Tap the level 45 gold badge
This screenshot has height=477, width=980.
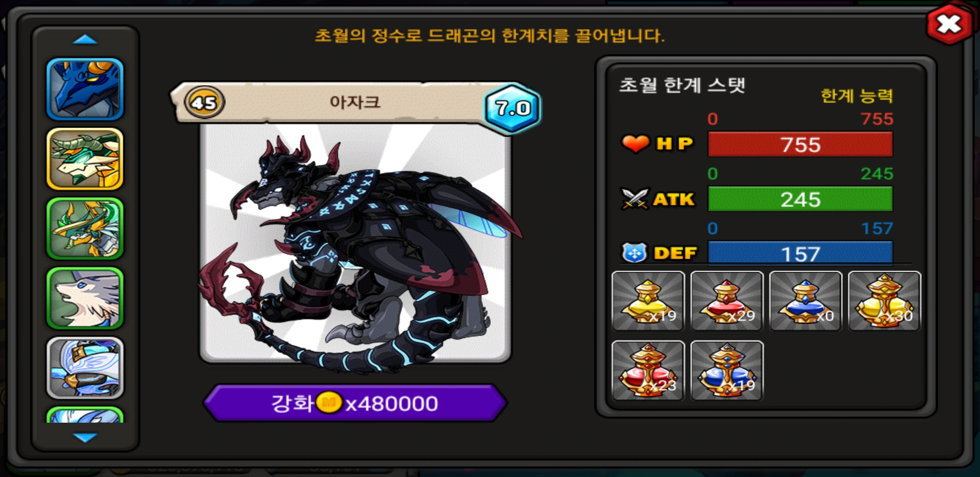click(x=204, y=102)
